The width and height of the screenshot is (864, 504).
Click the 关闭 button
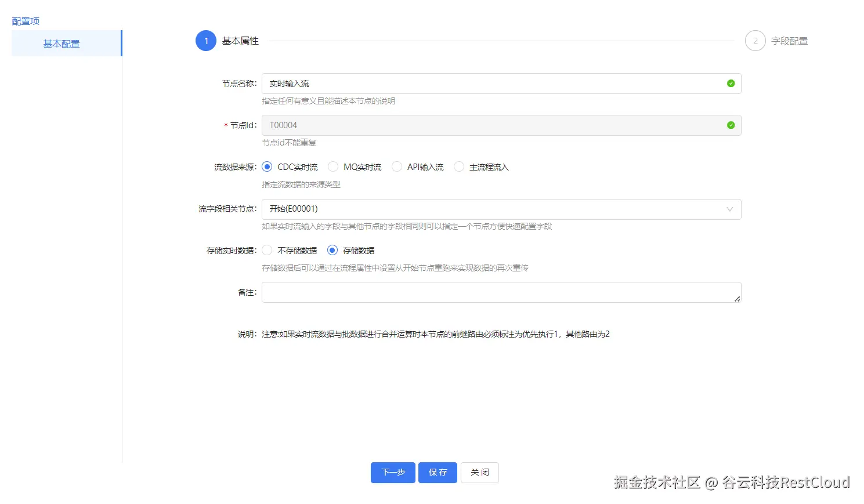[x=479, y=472]
